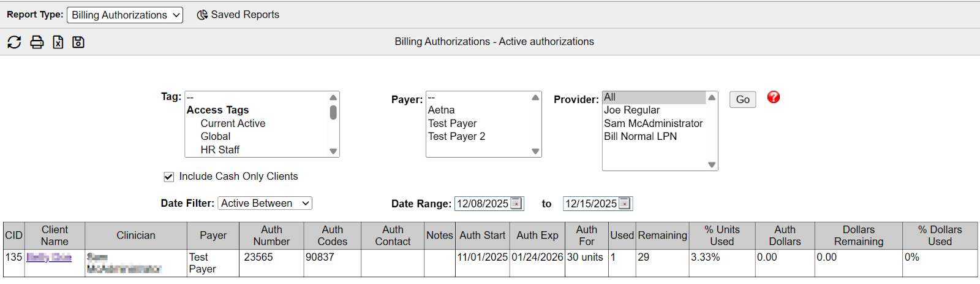Click the Remaining value 29 cell

[x=663, y=263]
